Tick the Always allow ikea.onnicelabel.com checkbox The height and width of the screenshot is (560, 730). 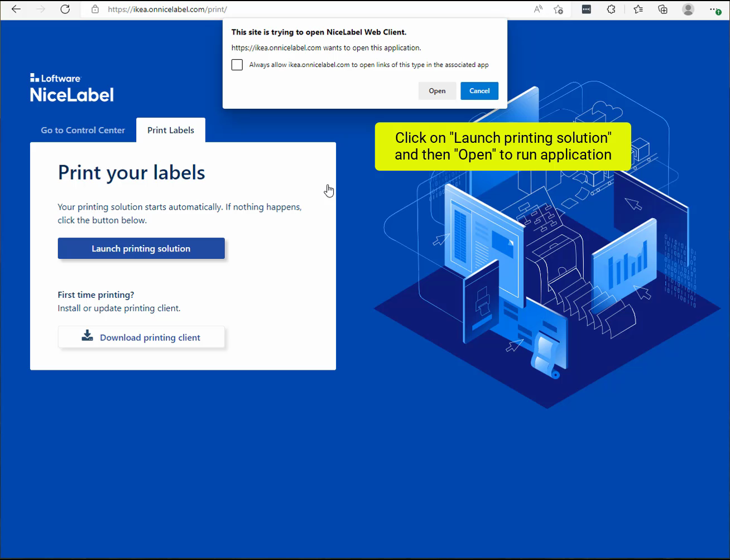237,65
